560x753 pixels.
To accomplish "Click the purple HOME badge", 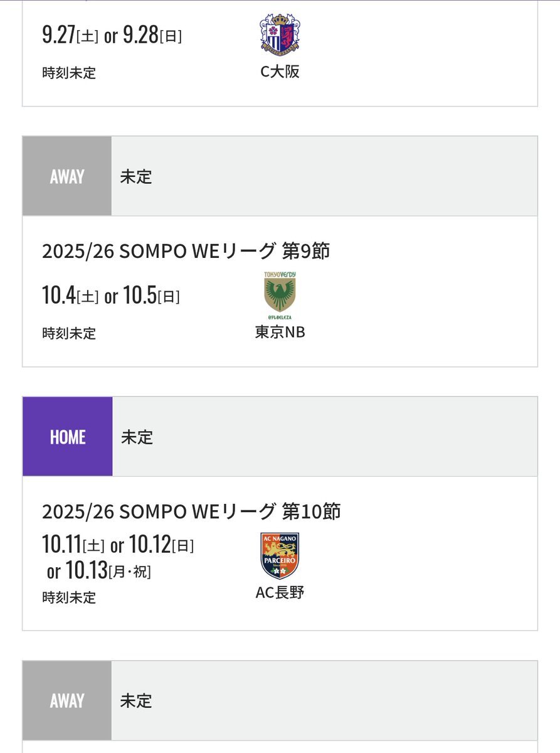I will 68,437.
